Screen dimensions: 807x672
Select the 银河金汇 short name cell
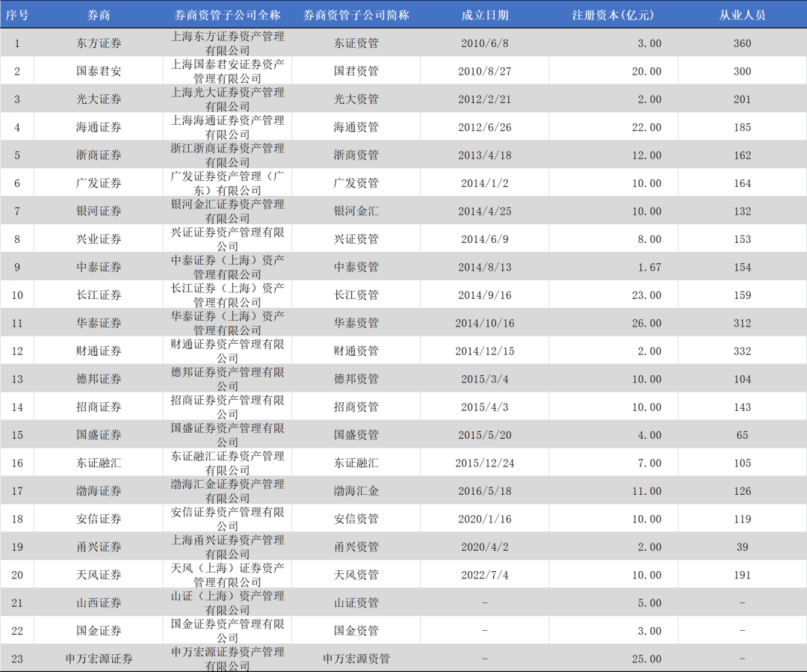click(356, 211)
